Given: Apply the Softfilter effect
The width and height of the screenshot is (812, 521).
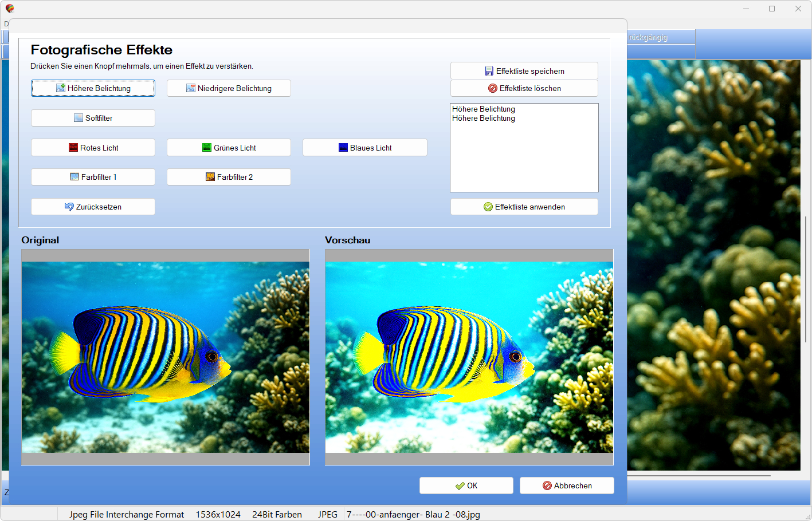Looking at the screenshot, I should tap(93, 118).
